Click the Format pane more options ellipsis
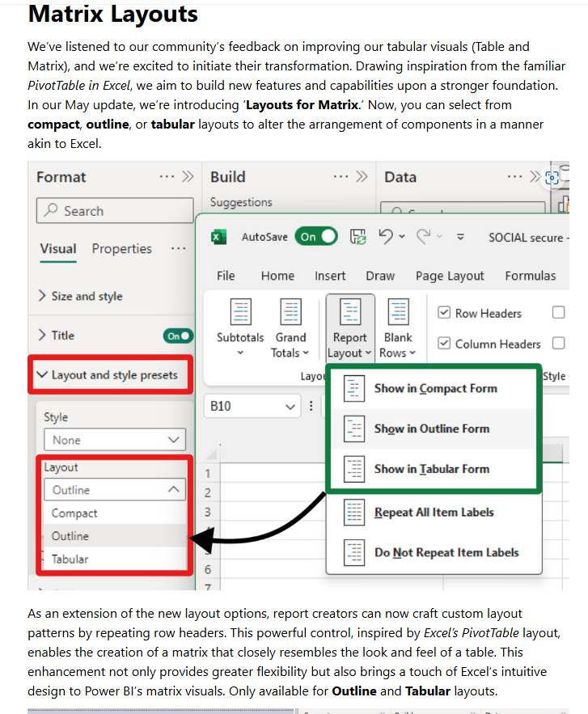Viewport: 588px width, 714px height. [167, 176]
